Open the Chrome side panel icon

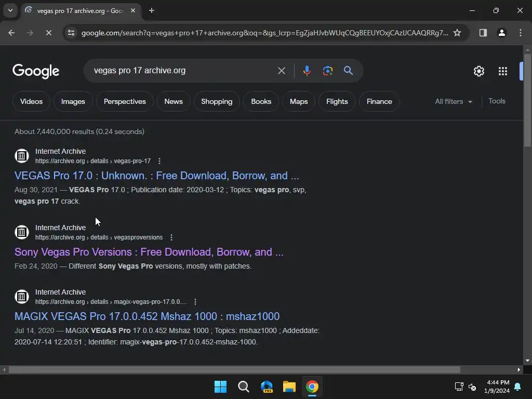tap(483, 33)
